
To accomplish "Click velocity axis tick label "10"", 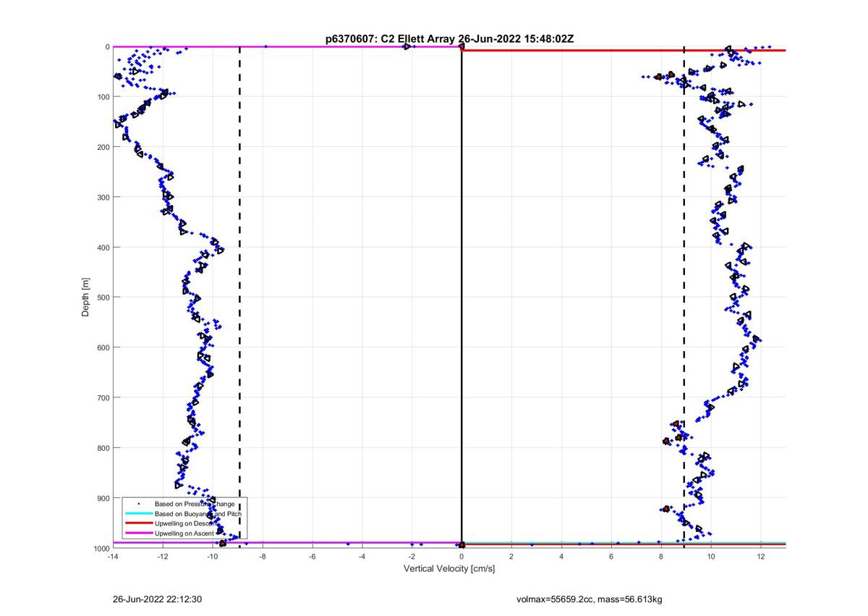I will coord(711,557).
